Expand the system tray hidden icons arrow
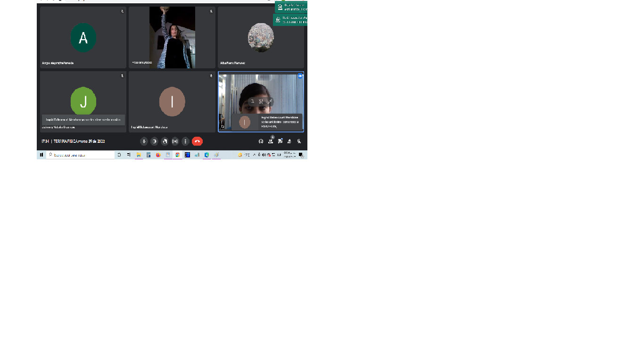644x362 pixels. point(255,155)
